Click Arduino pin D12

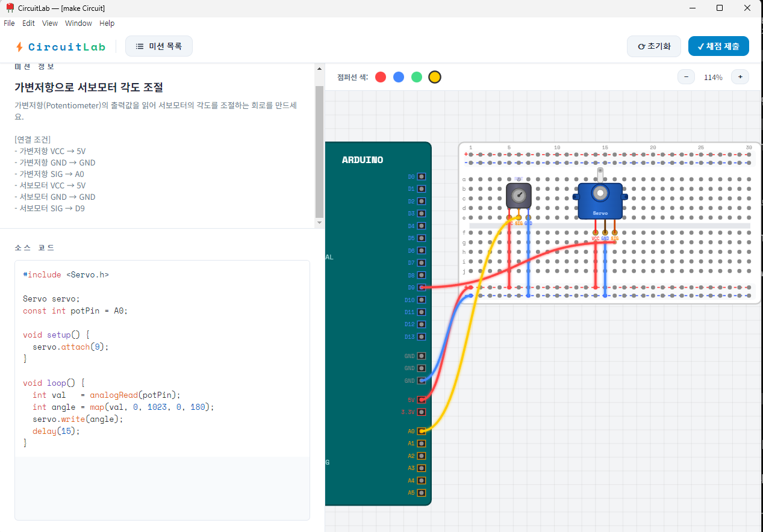422,324
